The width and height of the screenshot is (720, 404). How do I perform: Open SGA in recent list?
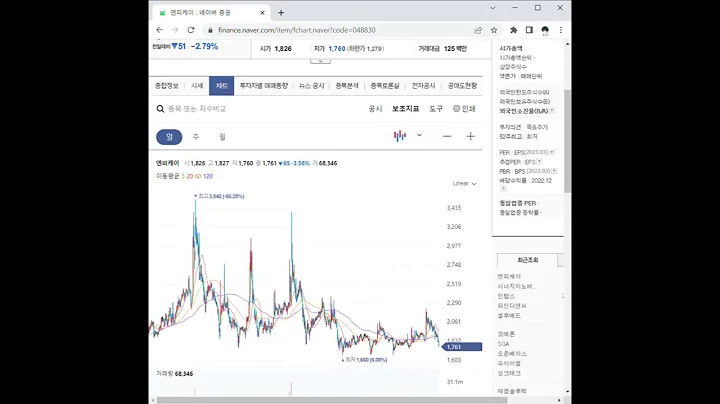503,343
